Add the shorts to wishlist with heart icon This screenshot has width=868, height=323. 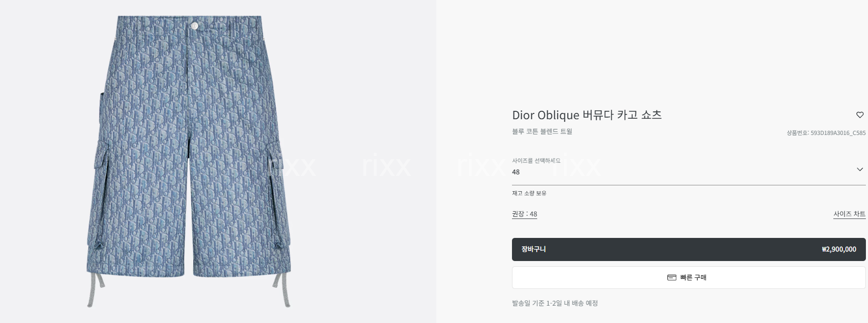[860, 114]
